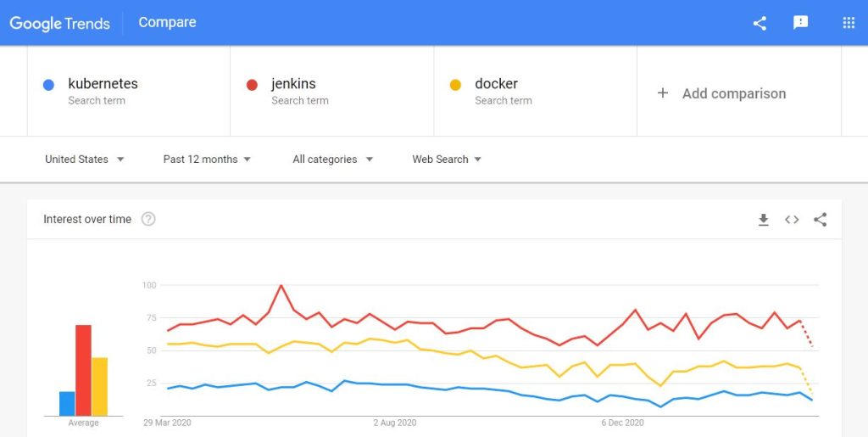Select the docker search term
This screenshot has width=868, height=437.
(496, 84)
